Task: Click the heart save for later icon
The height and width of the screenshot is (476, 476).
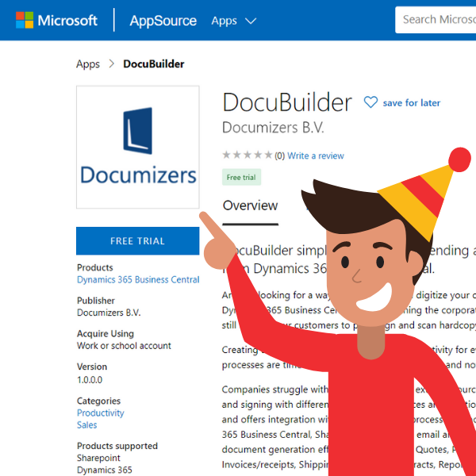Action: click(x=370, y=102)
